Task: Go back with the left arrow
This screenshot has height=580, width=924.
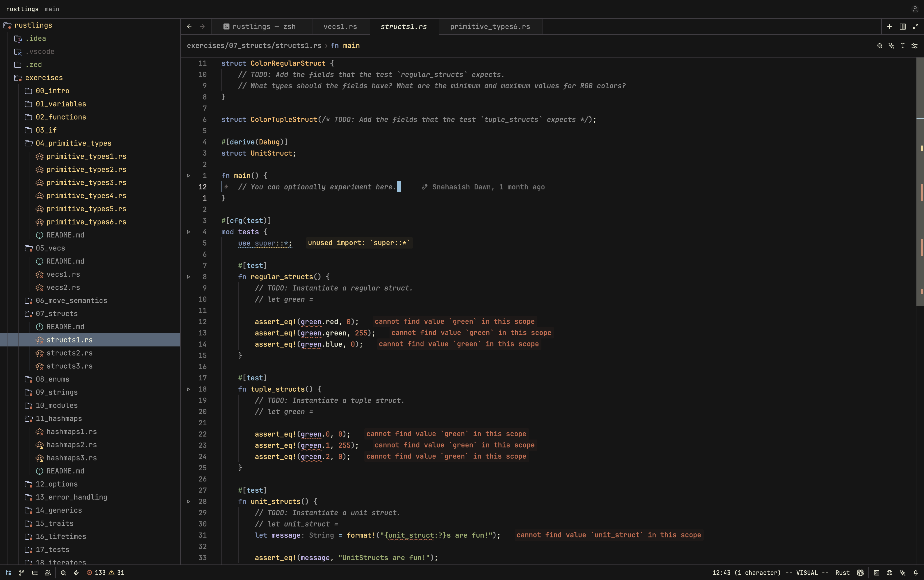Action: pyautogui.click(x=189, y=26)
